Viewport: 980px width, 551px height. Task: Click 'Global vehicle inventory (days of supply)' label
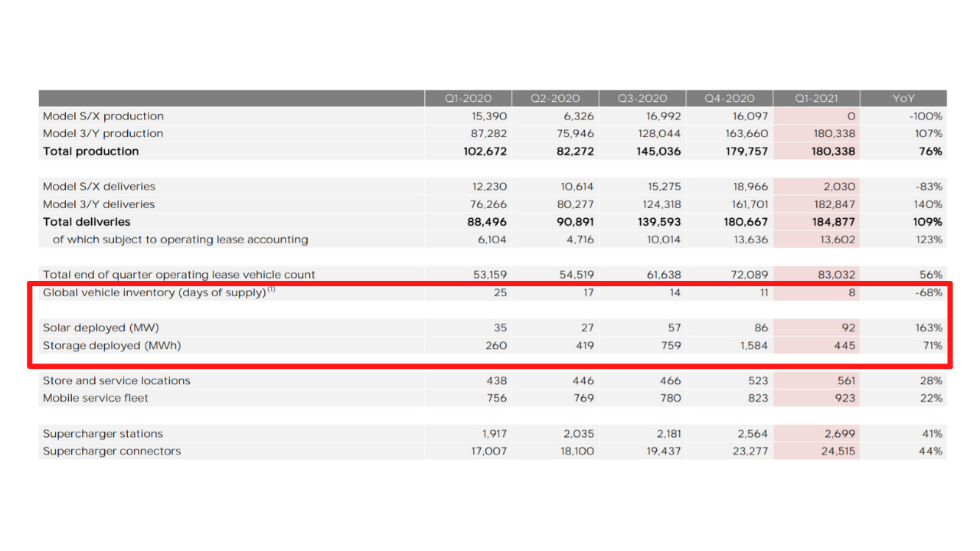coord(158,292)
